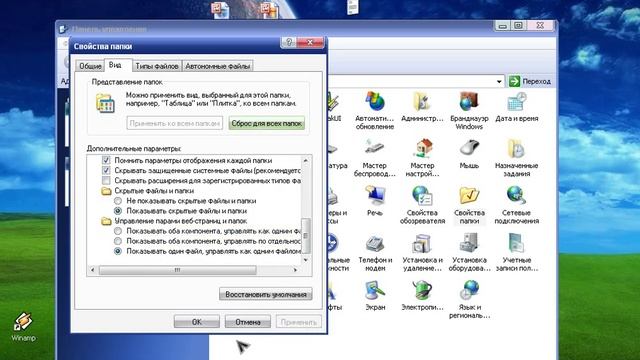Click Сброс для всех папок button
Image resolution: width=640 pixels, height=360 pixels.
click(x=267, y=123)
